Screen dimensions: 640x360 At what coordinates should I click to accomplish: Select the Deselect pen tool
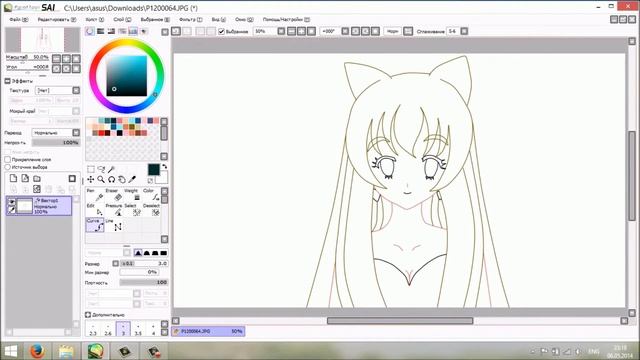click(x=151, y=210)
